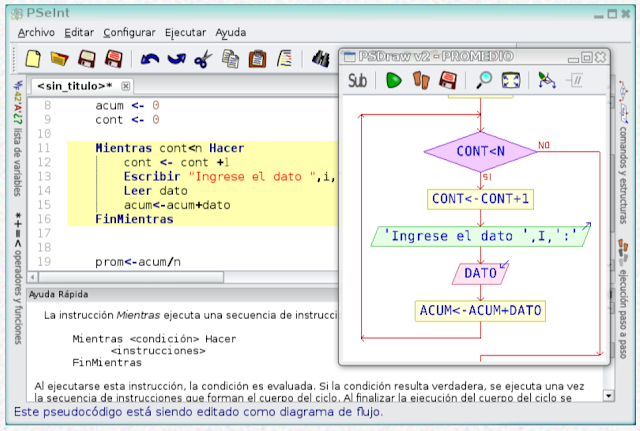Open the Archivo menu

36,33
